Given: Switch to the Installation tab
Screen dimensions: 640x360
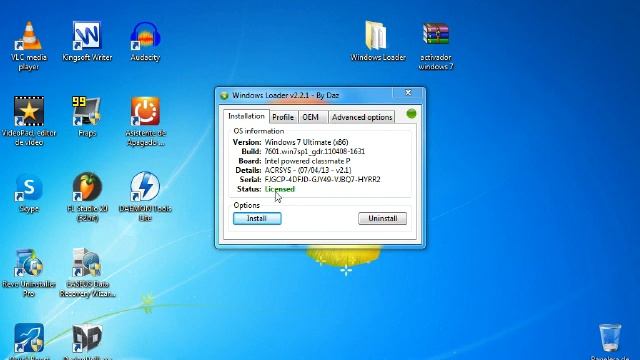Looking at the screenshot, I should [x=246, y=116].
